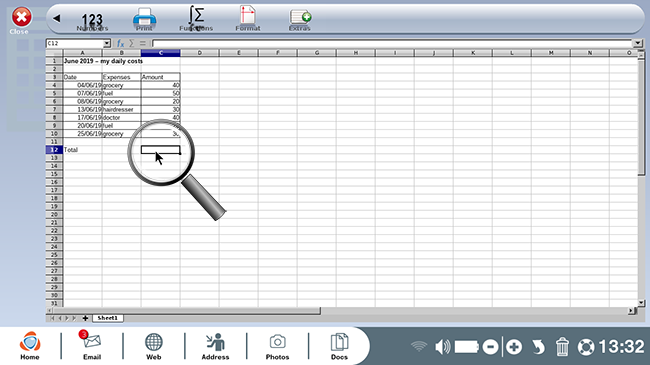Open Email from the bottom dock

click(92, 346)
